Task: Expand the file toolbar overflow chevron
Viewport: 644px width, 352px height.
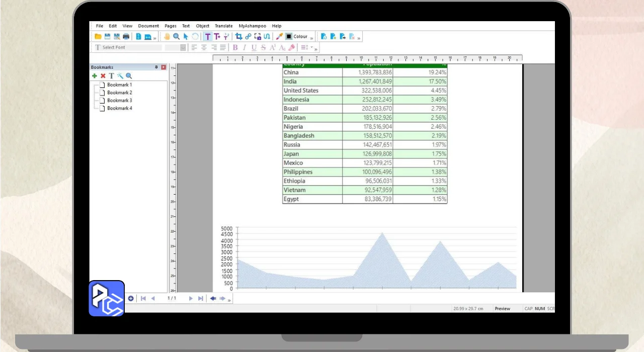Action: tap(154, 38)
